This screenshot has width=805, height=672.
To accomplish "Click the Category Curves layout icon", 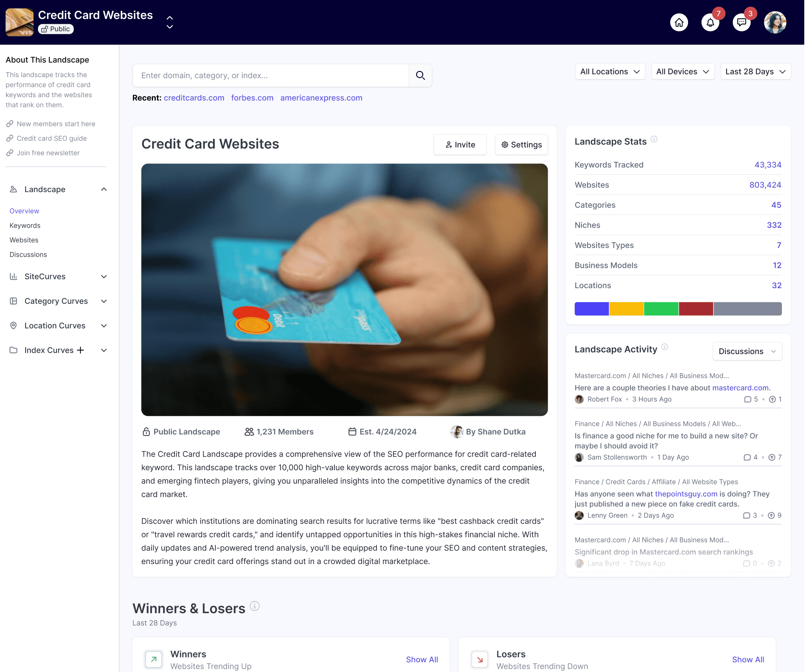I will (x=13, y=301).
